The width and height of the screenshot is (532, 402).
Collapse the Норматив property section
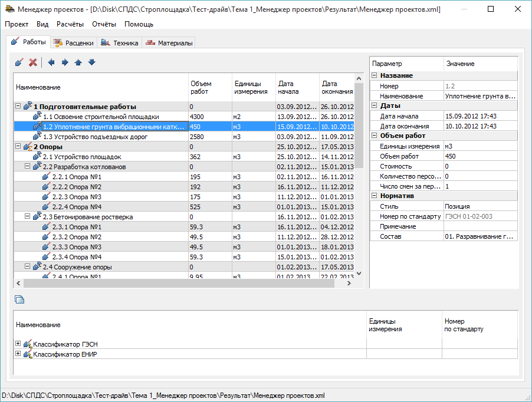[x=375, y=196]
